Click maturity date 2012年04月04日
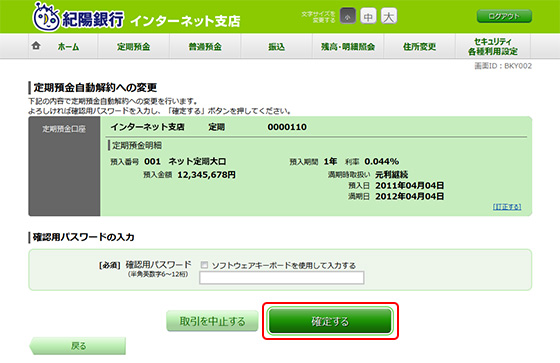This screenshot has width=560, height=363. (x=410, y=196)
